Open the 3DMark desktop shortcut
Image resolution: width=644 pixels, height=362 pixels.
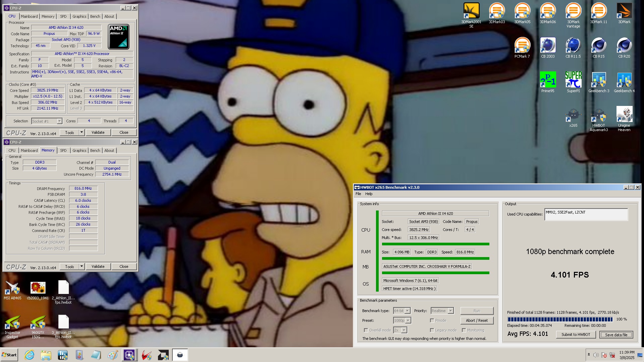tap(624, 13)
